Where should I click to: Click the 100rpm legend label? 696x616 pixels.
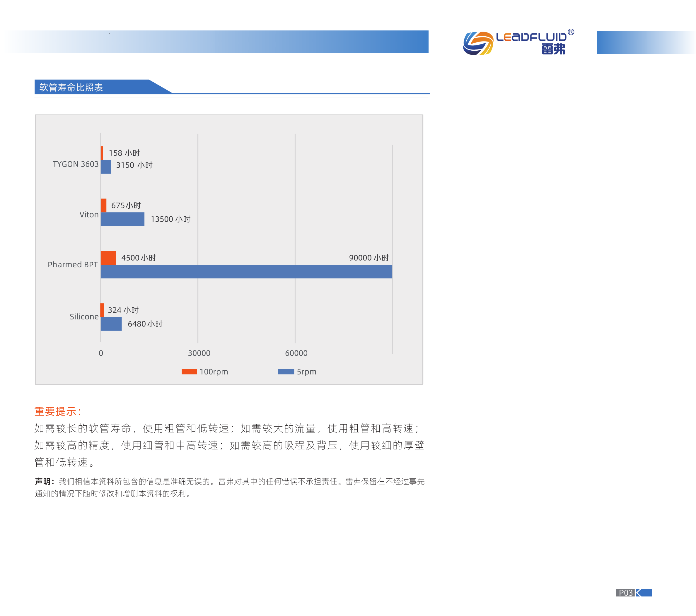214,372
